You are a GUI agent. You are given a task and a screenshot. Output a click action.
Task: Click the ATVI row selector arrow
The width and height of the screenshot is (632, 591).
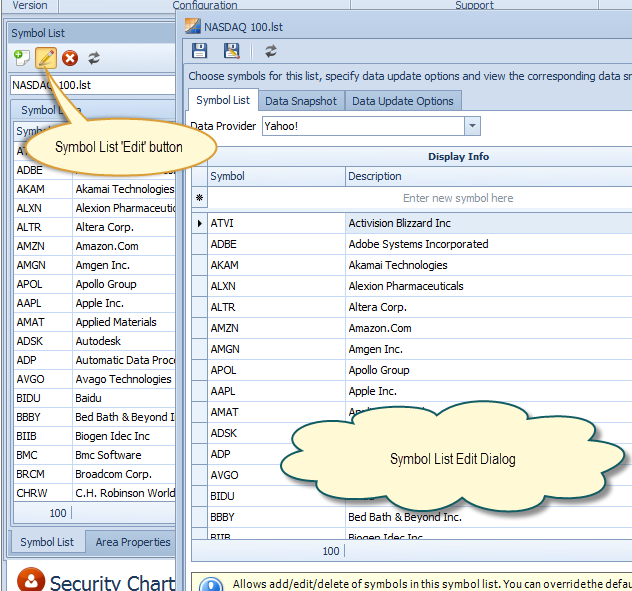tap(200, 223)
